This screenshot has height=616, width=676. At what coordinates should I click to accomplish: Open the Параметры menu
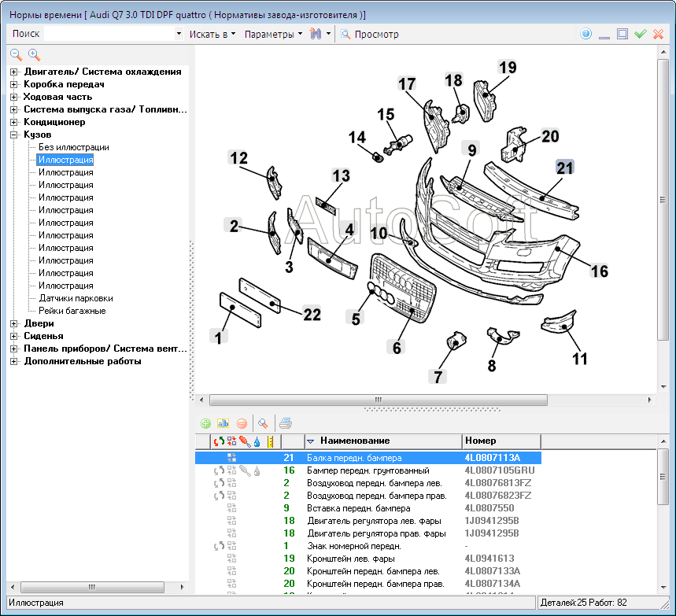click(273, 34)
